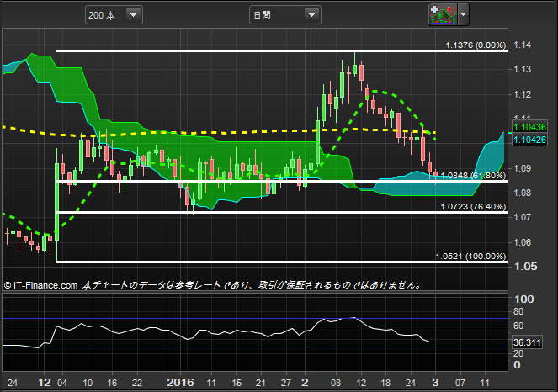Click the 1.05 price axis label
Viewport: 558px width, 392px height.
click(526, 267)
